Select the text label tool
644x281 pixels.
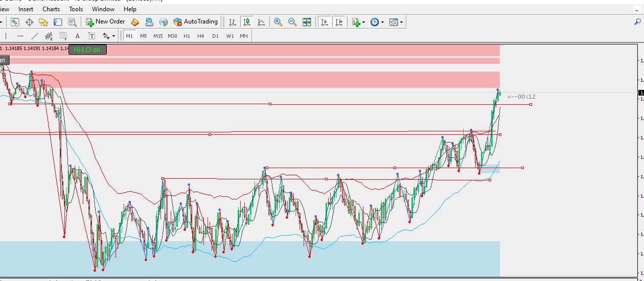tap(92, 36)
